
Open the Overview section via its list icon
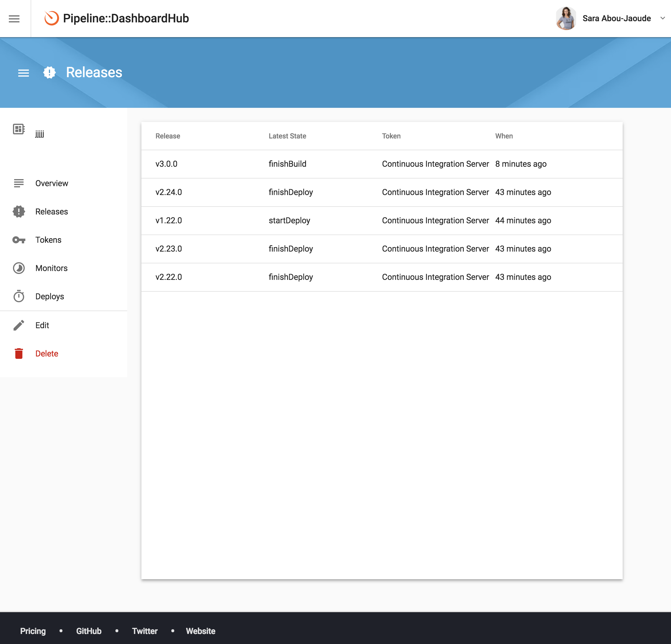coord(19,183)
